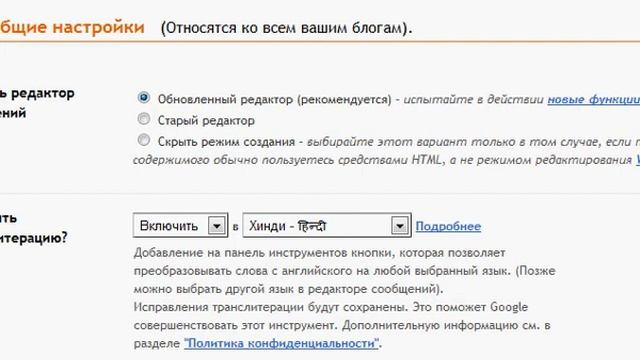The width and height of the screenshot is (640, 360).
Task: Follow the новые функции link
Action: tap(593, 100)
